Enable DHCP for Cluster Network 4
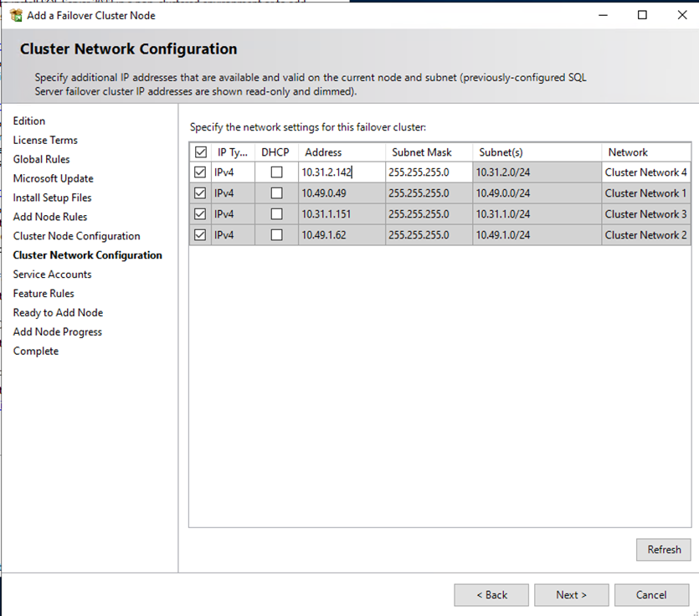 coord(276,172)
